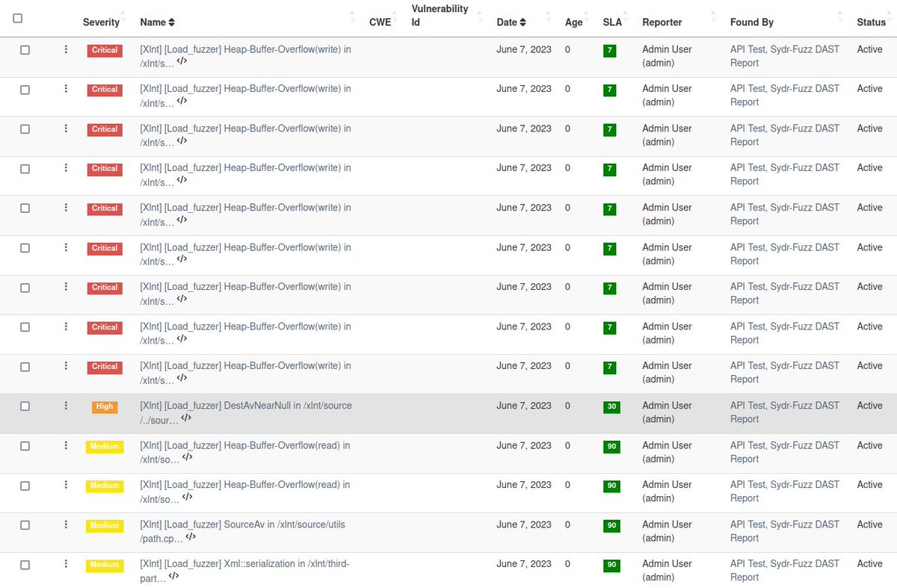Click the Medium badge in Xml::serialization row
This screenshot has width=897, height=588.
pos(105,566)
